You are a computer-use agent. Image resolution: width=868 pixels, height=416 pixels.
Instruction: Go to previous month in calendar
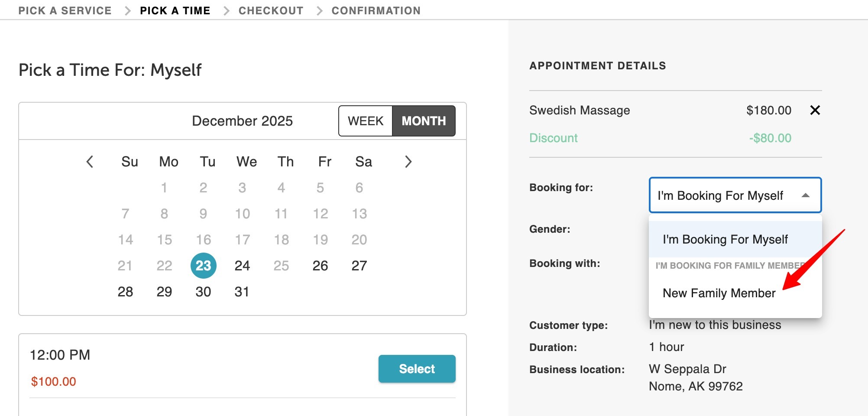(90, 162)
